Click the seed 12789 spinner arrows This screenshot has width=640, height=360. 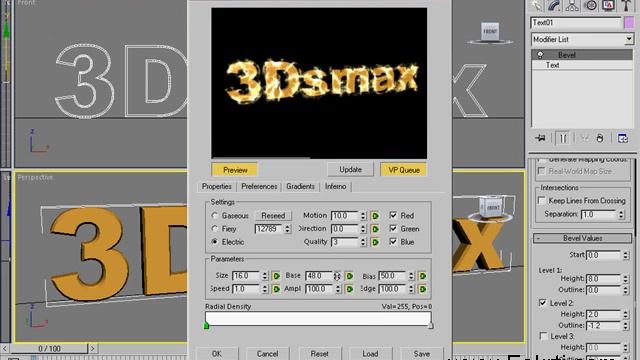(288, 229)
